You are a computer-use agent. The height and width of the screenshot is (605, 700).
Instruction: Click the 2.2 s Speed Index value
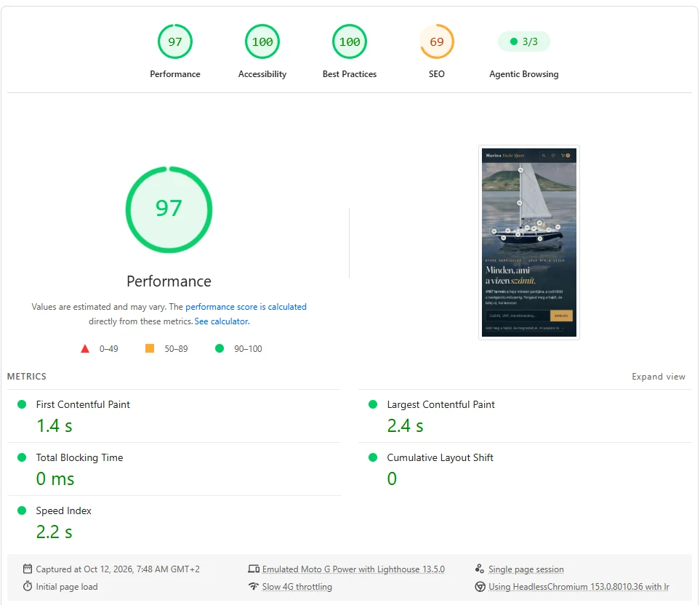click(54, 532)
